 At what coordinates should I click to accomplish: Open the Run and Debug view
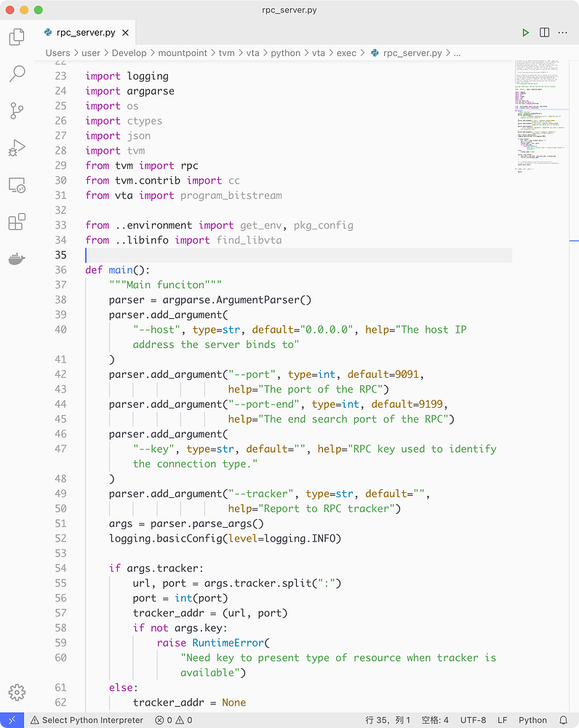17,148
